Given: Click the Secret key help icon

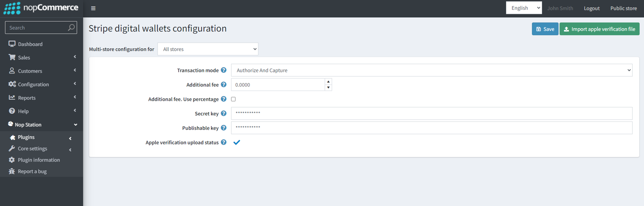Looking at the screenshot, I should coord(223,114).
